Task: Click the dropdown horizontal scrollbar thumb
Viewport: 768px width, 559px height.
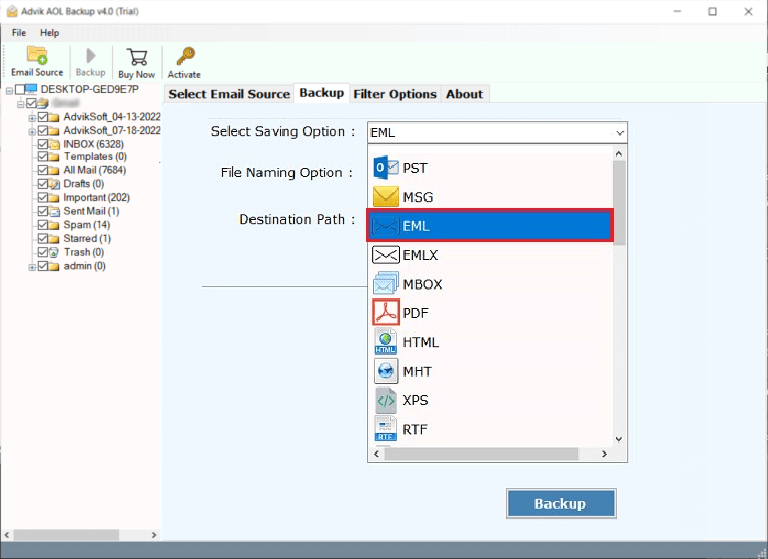Action: click(481, 454)
